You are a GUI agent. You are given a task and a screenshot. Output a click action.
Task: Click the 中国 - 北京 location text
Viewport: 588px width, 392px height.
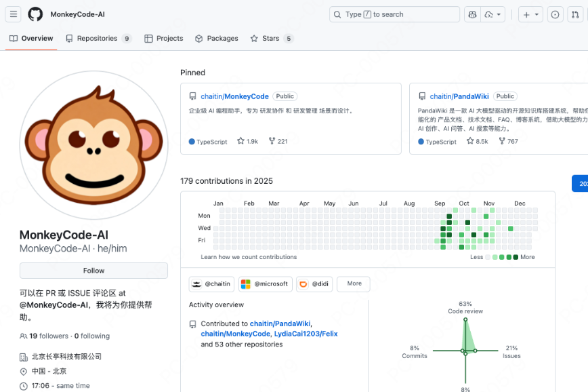click(x=49, y=372)
